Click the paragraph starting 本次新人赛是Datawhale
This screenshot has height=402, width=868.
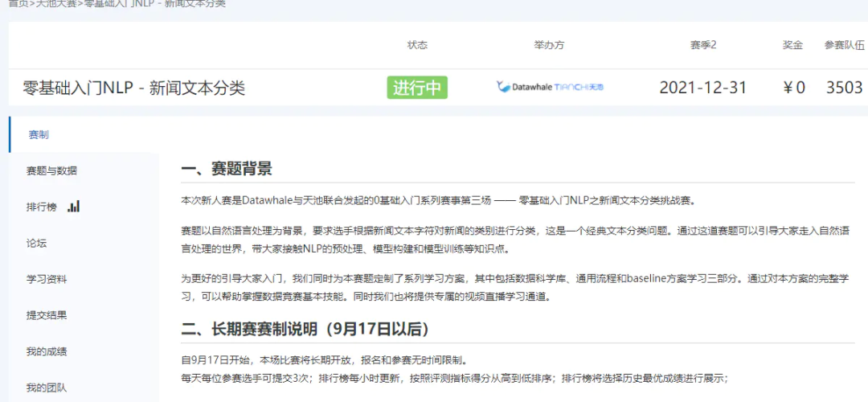(x=438, y=200)
